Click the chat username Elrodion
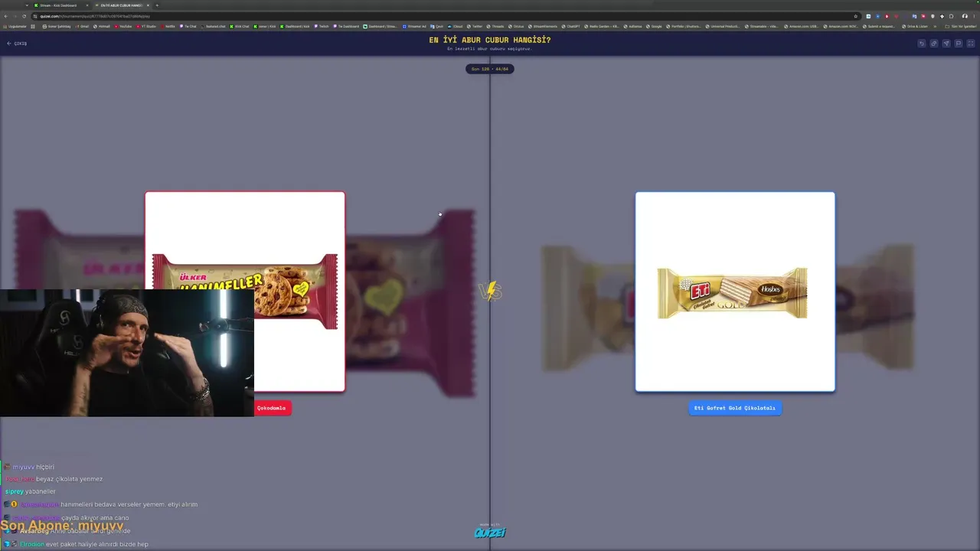The image size is (980, 551). (31, 544)
